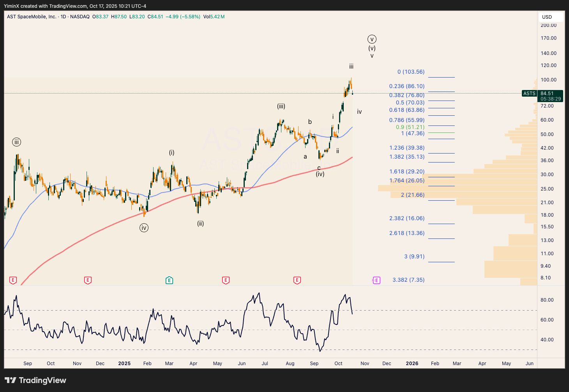Select the corrective wave label a
Viewport: 569px width, 392px height.
[x=305, y=157]
